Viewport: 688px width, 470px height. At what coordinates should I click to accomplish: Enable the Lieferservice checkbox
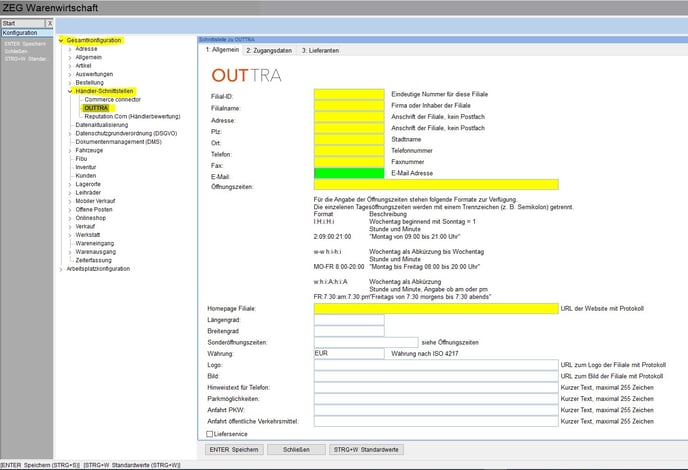pos(210,434)
